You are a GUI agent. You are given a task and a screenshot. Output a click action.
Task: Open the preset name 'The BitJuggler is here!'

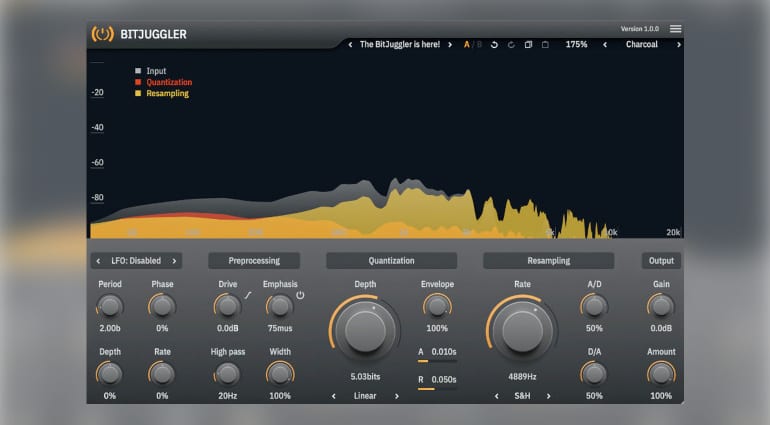[x=400, y=45]
